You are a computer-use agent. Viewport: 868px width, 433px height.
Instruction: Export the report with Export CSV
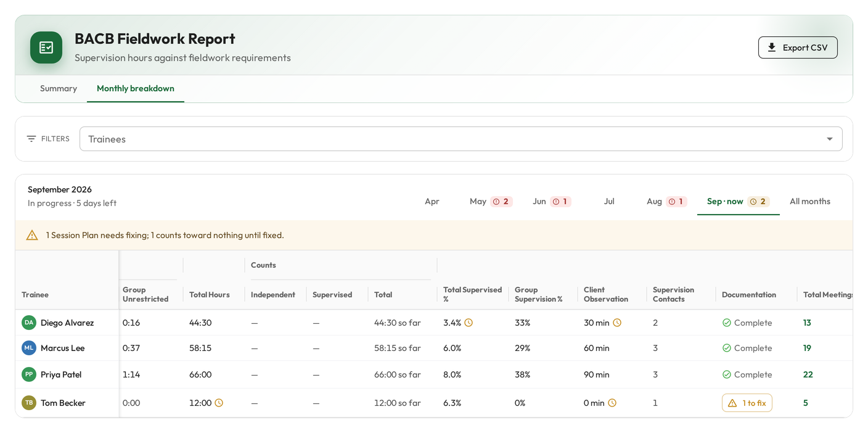(798, 47)
